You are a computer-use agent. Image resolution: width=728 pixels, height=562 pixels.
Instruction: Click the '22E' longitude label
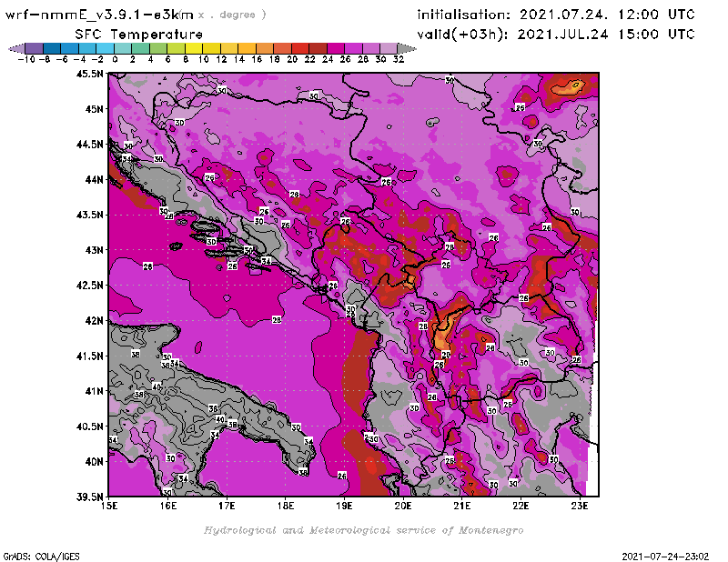point(521,506)
